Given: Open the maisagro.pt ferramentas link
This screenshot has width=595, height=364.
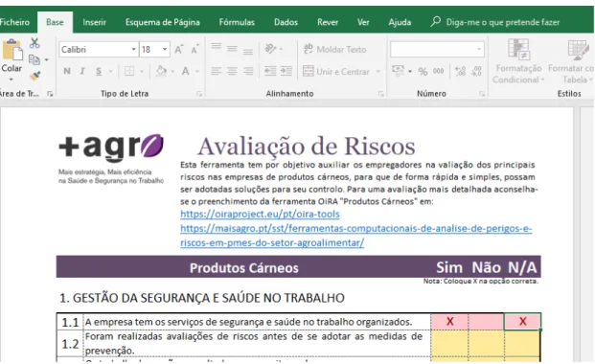Looking at the screenshot, I should 355,236.
